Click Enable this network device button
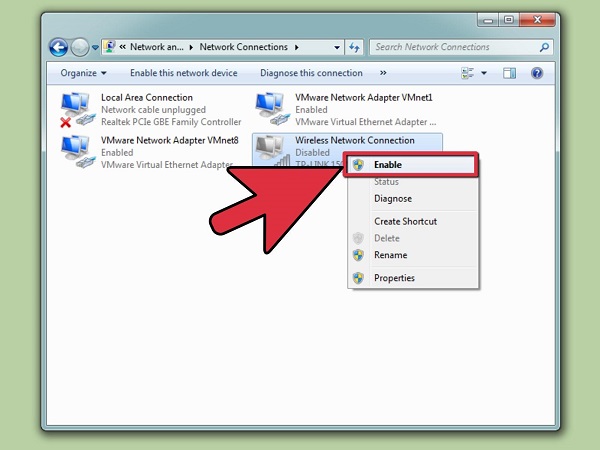600x450 pixels. 184,73
